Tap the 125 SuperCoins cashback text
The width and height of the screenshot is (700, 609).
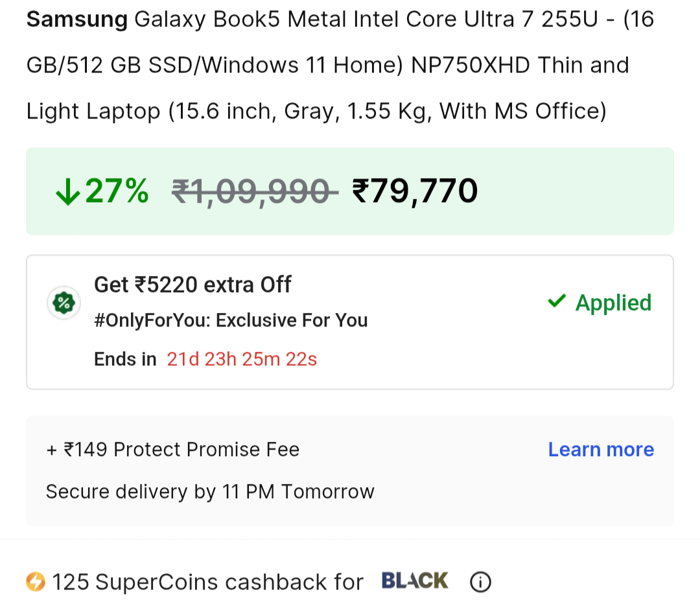(207, 582)
